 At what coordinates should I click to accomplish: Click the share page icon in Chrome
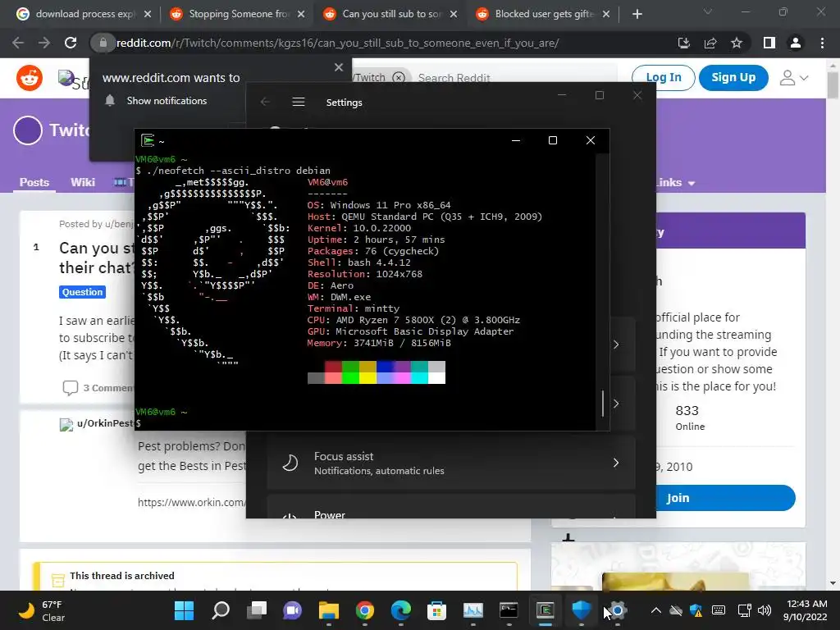(x=710, y=43)
